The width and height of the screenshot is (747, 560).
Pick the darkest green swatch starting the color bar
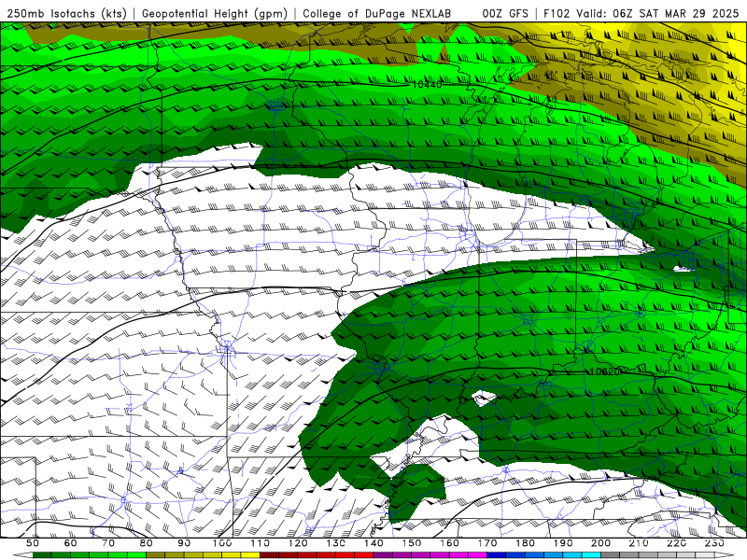pyautogui.click(x=42, y=555)
